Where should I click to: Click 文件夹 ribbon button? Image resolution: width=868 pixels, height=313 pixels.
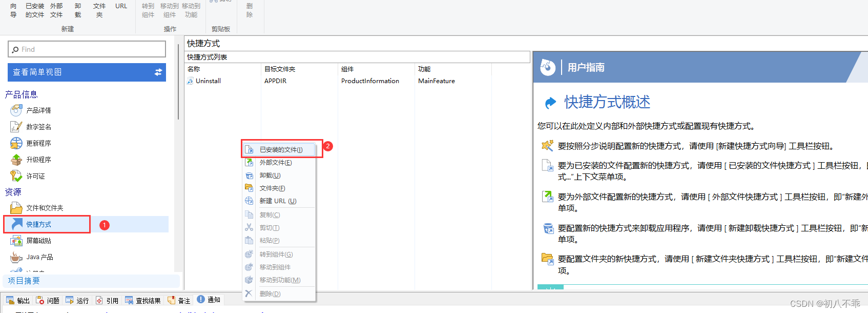99,10
